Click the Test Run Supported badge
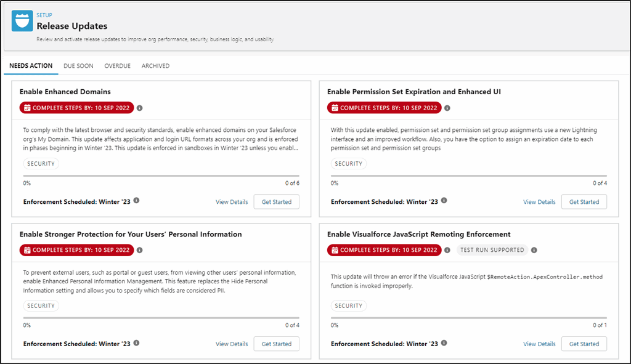The image size is (631, 364). click(x=492, y=250)
